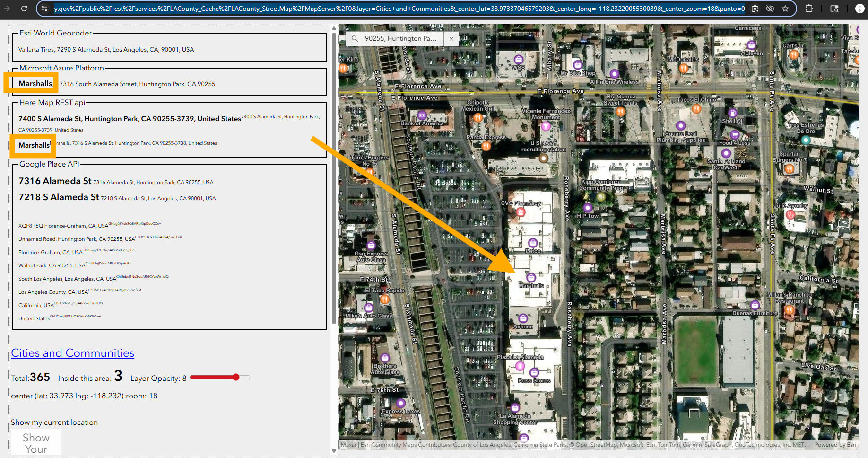Click the Brothers Auto Glass pin

pos(385,358)
